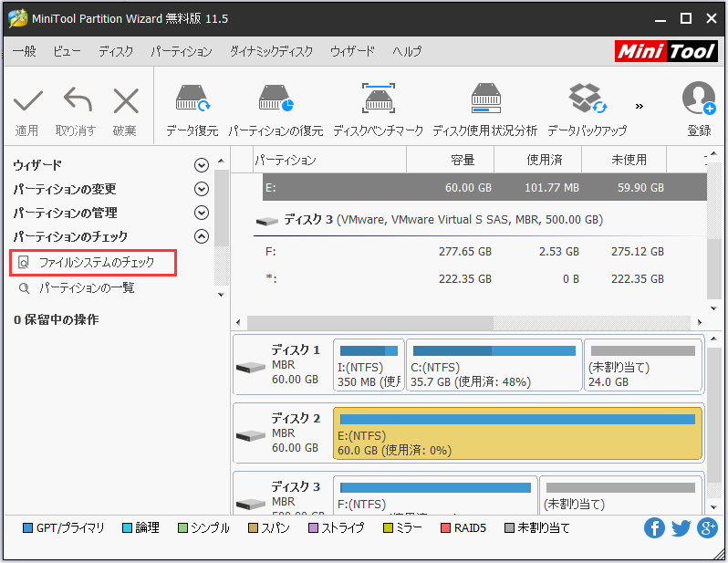This screenshot has height=563, width=728.
Task: Open the ダイナミックディスク menu
Action: pyautogui.click(x=271, y=52)
